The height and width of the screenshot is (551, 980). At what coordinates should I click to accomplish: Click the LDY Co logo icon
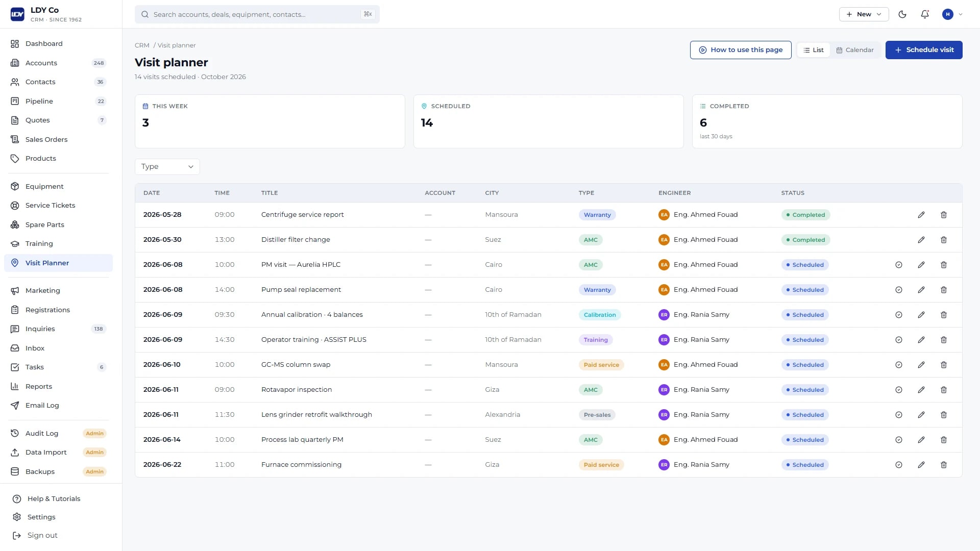[x=17, y=14]
